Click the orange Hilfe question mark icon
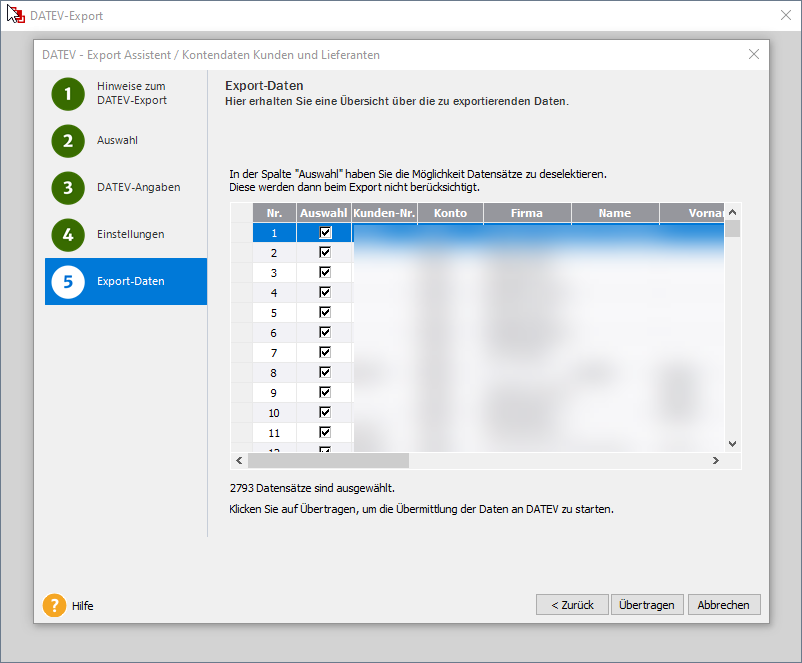This screenshot has height=663, width=802. pos(54,605)
